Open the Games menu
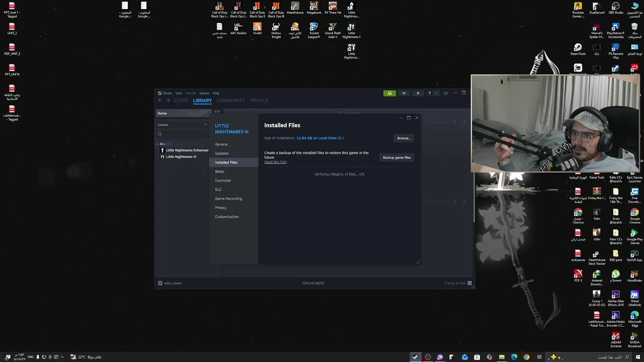This screenshot has height=362, width=644. [x=204, y=93]
